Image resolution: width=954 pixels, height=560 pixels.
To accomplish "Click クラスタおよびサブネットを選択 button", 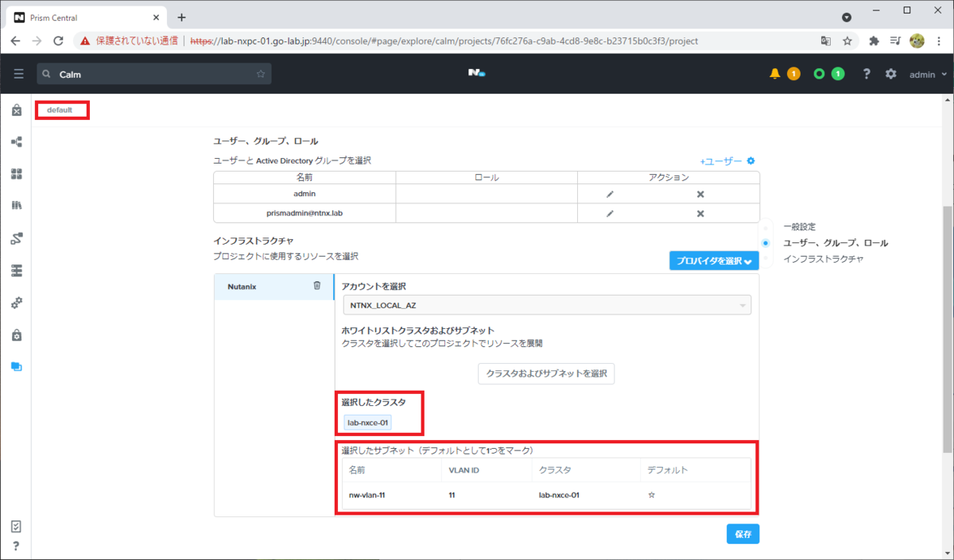I will coord(546,373).
